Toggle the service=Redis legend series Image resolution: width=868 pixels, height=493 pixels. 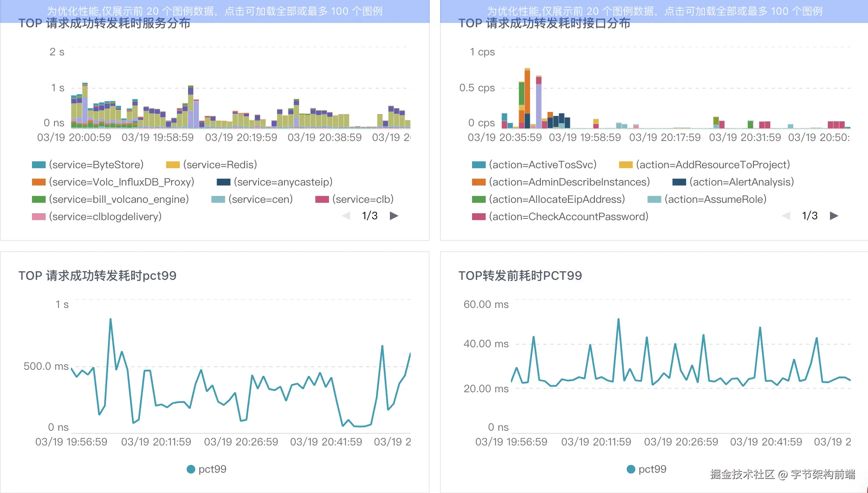coord(220,165)
